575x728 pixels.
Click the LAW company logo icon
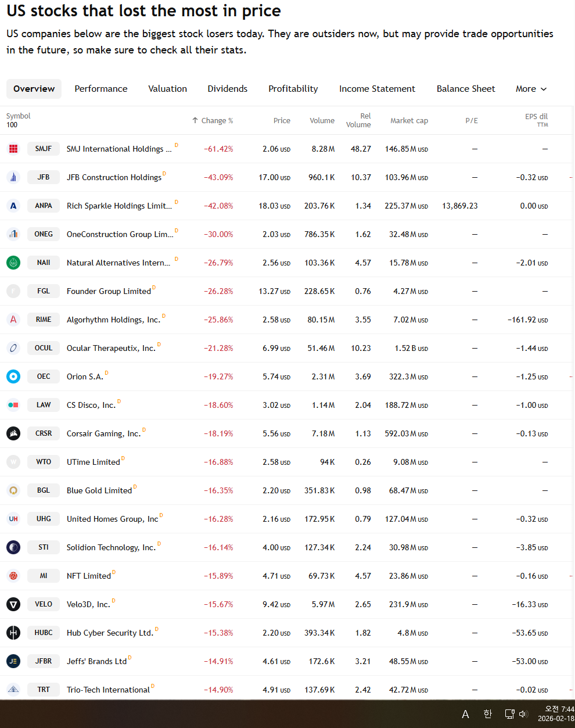(x=13, y=405)
